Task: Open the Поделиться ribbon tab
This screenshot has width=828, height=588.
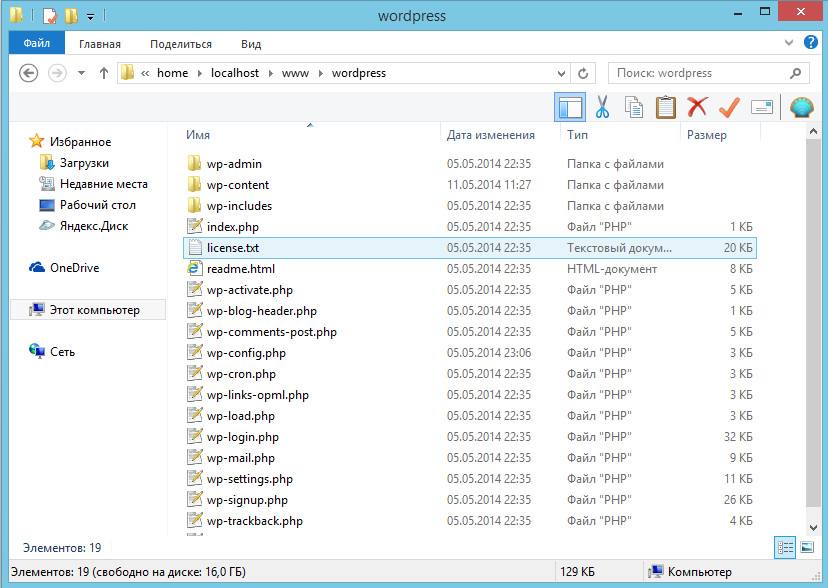Action: point(181,44)
